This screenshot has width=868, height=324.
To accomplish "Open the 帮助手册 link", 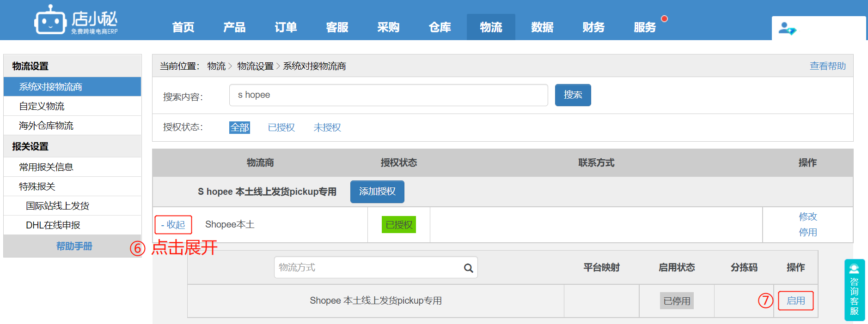I will tap(74, 246).
